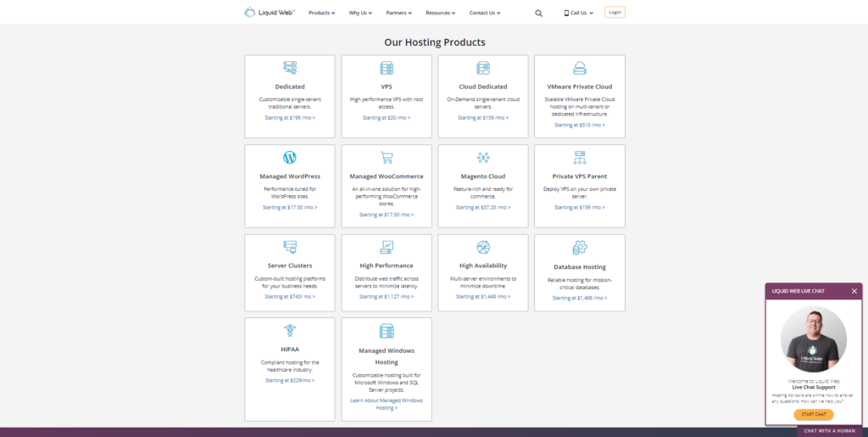Click the High Availability globe icon
Screen dimensions: 868x437
[x=483, y=247]
